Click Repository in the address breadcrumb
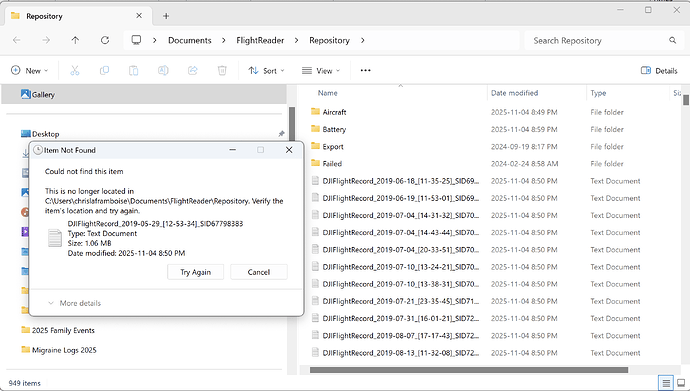 click(x=329, y=40)
